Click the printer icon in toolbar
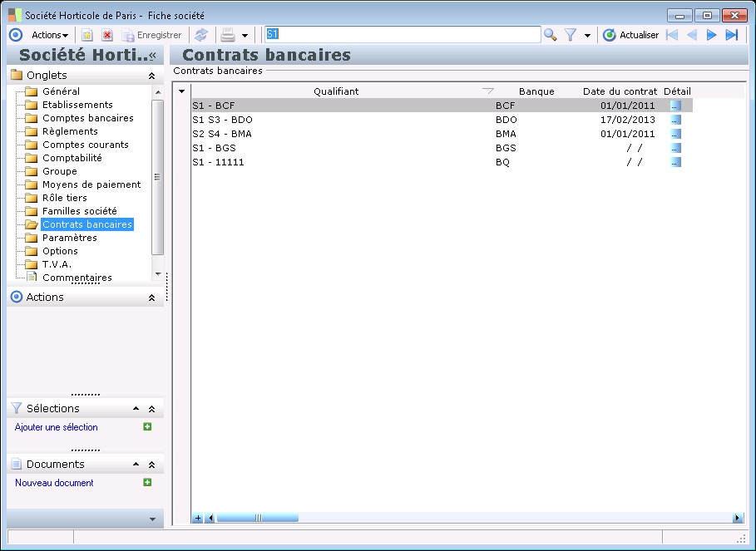 coord(227,35)
